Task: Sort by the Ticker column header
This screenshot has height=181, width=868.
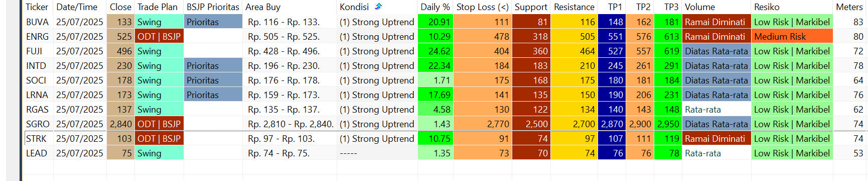Action: tap(38, 7)
